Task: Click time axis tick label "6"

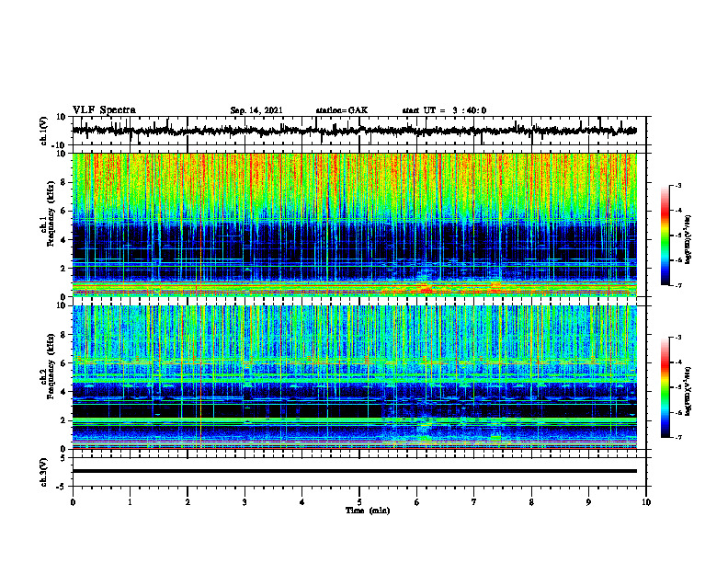Action: (x=417, y=502)
